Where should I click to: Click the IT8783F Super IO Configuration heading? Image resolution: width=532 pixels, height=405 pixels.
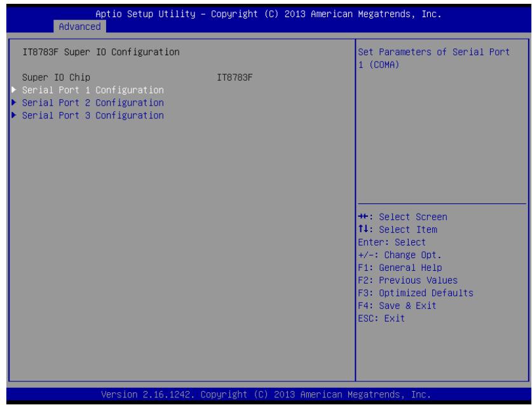(101, 52)
